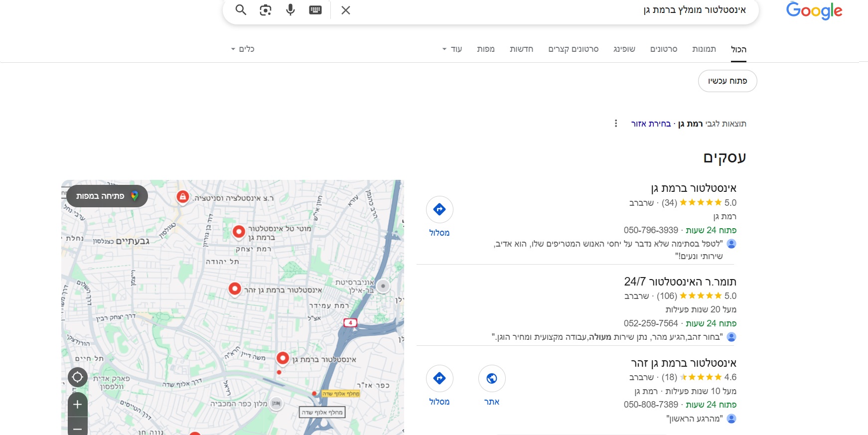The height and width of the screenshot is (435, 868).
Task: Click reviewer avatar beside 'מהרגע הראשון'
Action: (x=731, y=419)
